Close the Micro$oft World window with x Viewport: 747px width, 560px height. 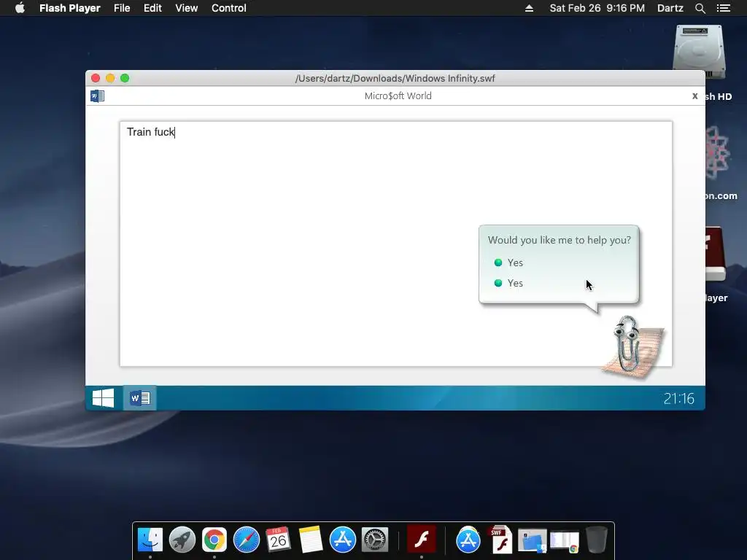click(x=694, y=96)
